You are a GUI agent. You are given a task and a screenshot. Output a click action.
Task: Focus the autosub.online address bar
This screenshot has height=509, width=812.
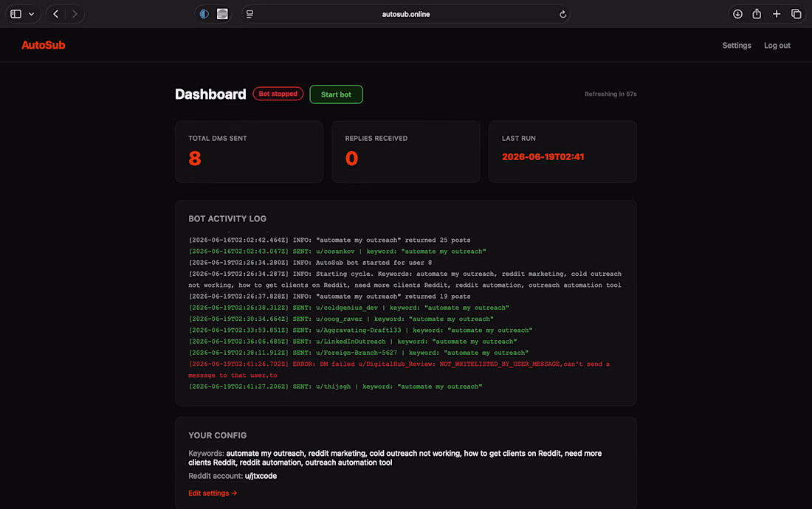click(x=406, y=14)
